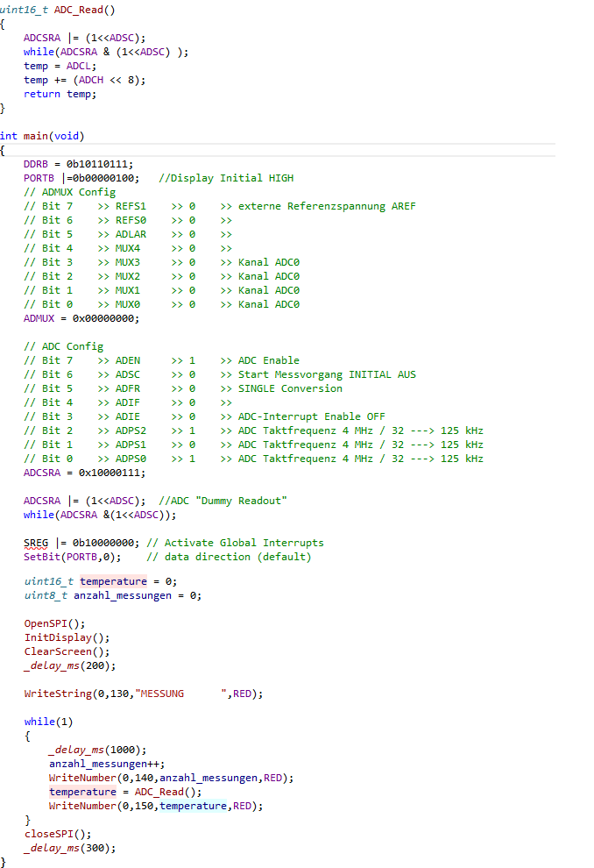Click '// data direction (default)' comment
Image resolution: width=594 pixels, height=868 pixels.
tap(229, 557)
